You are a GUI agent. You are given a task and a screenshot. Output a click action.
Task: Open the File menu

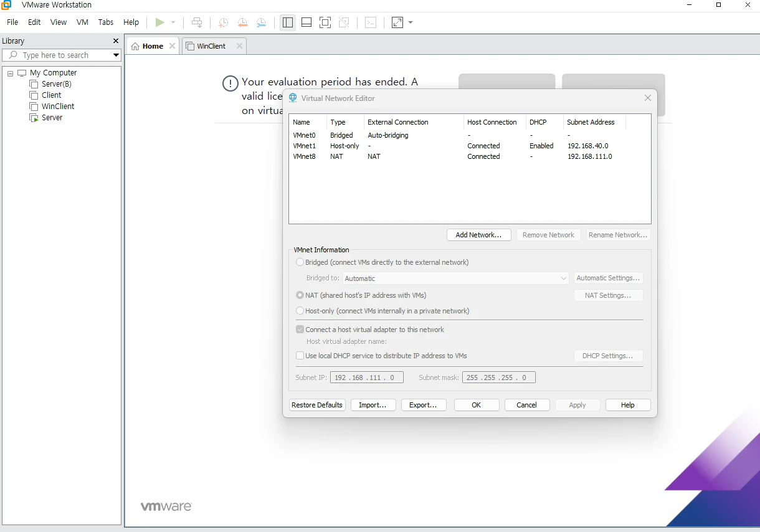(x=12, y=22)
